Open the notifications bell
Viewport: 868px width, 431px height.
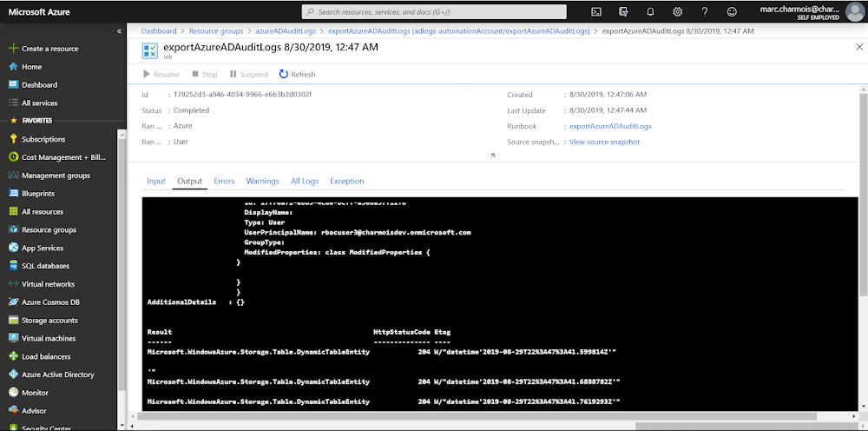pos(651,11)
